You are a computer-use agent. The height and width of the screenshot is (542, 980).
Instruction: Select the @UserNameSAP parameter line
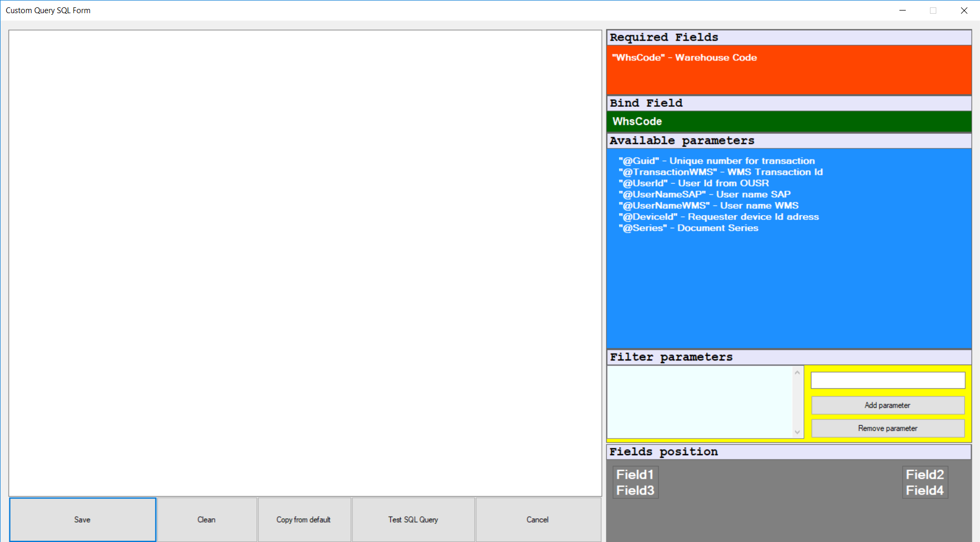[704, 195]
